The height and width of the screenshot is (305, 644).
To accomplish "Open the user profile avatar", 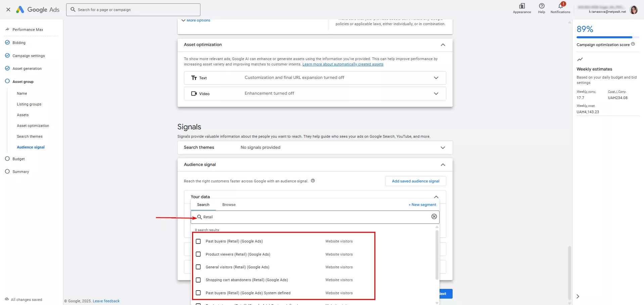I will click(x=634, y=10).
